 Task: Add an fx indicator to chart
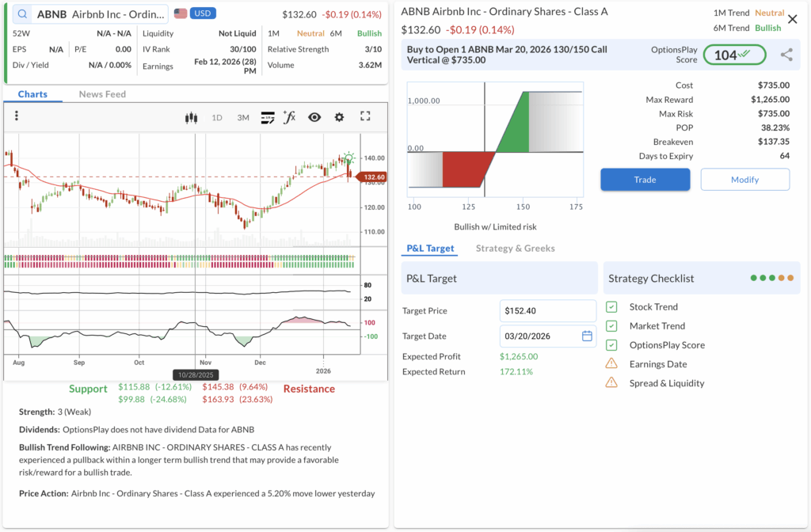[x=290, y=117]
